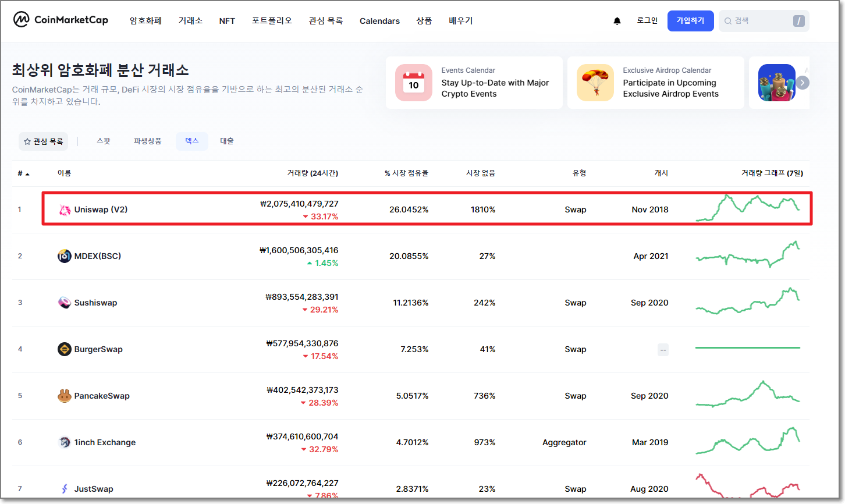Click the BurgerSwap logo icon
Image resolution: width=845 pixels, height=504 pixels.
[65, 349]
